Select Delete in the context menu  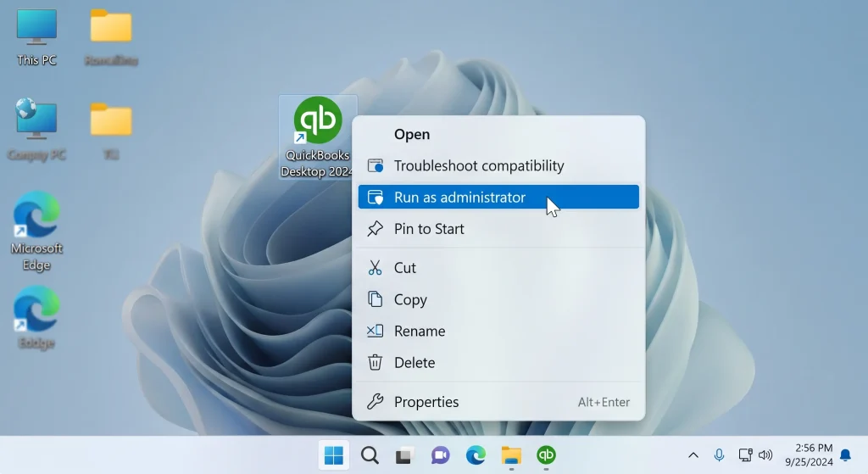(x=498, y=363)
